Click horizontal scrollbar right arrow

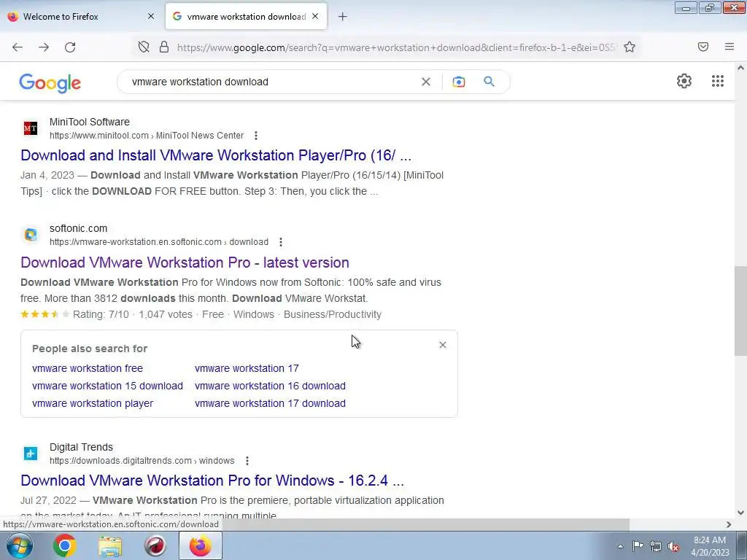tap(729, 524)
